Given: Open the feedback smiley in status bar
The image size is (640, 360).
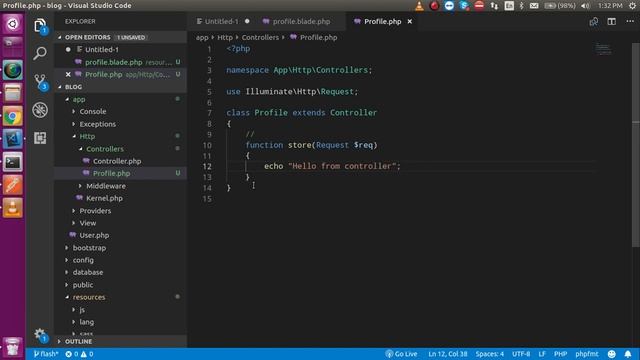Looking at the screenshot, I should (611, 354).
